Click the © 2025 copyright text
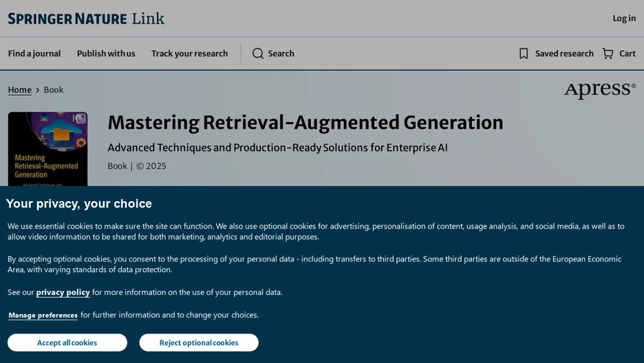The height and width of the screenshot is (363, 644). (x=151, y=166)
